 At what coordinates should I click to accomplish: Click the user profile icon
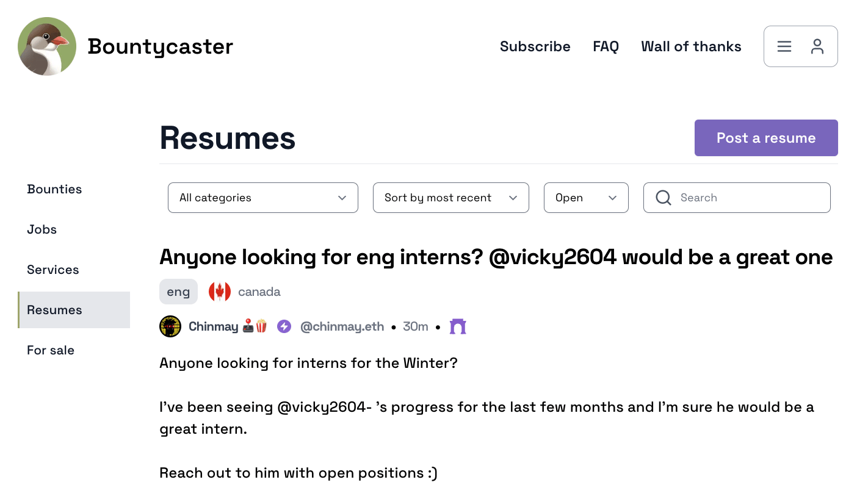pyautogui.click(x=817, y=46)
